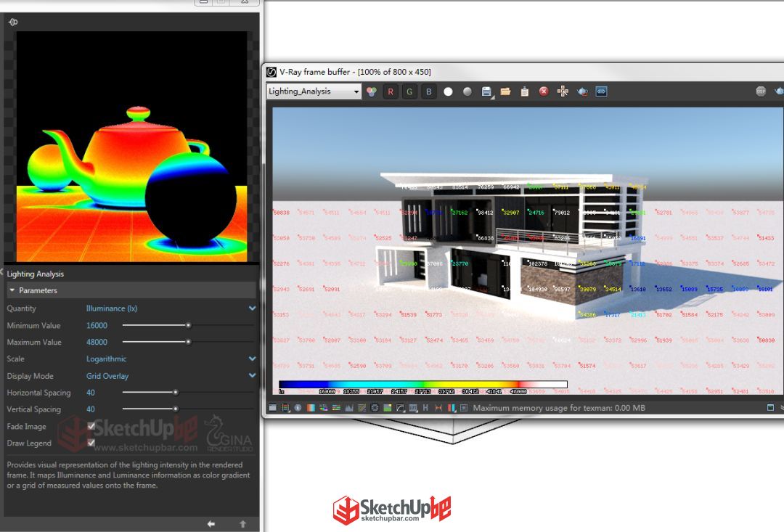
Task: Toggle the orange lens effects icon
Action: click(438, 407)
